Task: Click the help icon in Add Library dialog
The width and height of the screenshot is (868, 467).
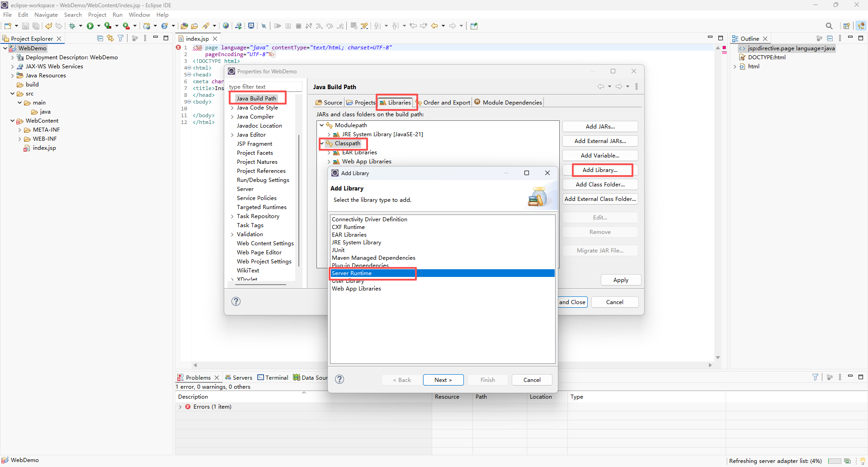Action: (340, 379)
